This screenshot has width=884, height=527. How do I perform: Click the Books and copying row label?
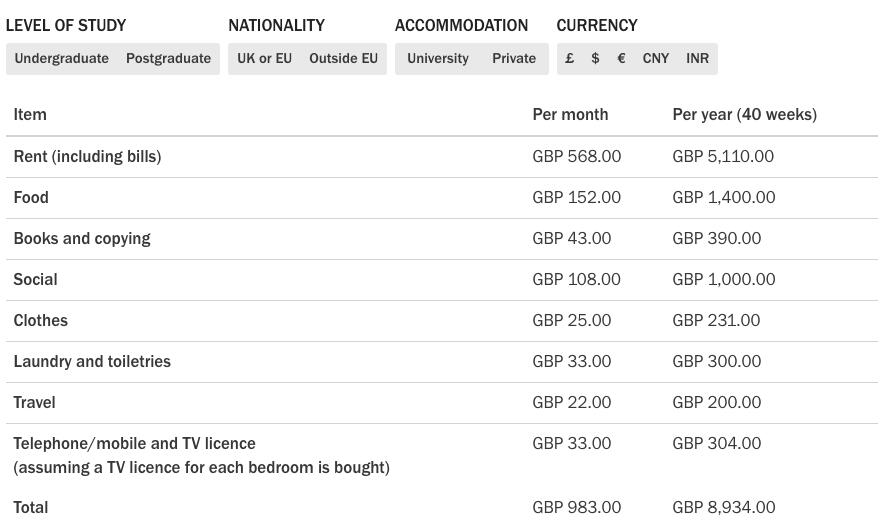tap(82, 239)
